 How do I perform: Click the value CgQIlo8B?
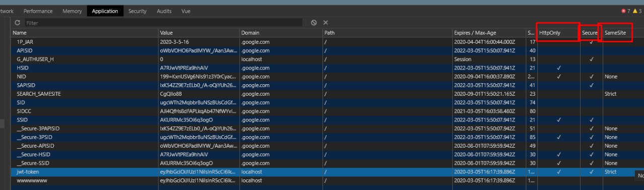click(x=171, y=94)
